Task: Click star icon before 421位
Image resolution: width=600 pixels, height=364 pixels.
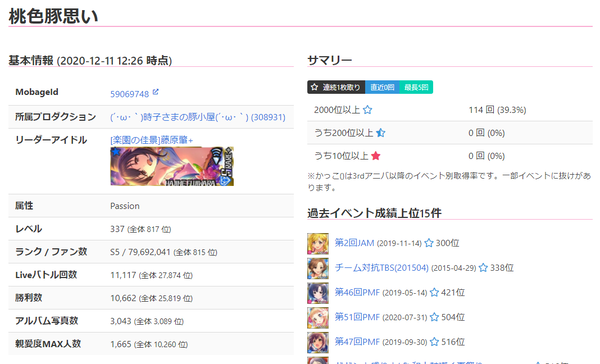Action: (x=434, y=292)
